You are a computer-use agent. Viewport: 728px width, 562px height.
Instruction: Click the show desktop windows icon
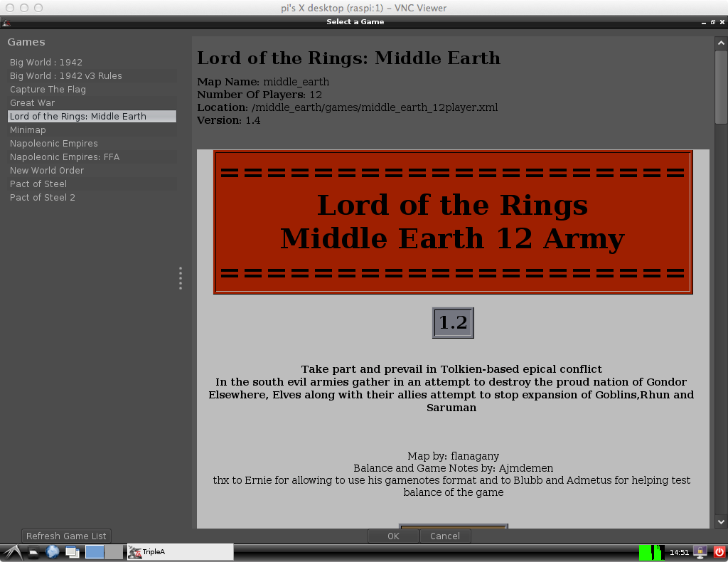(73, 552)
